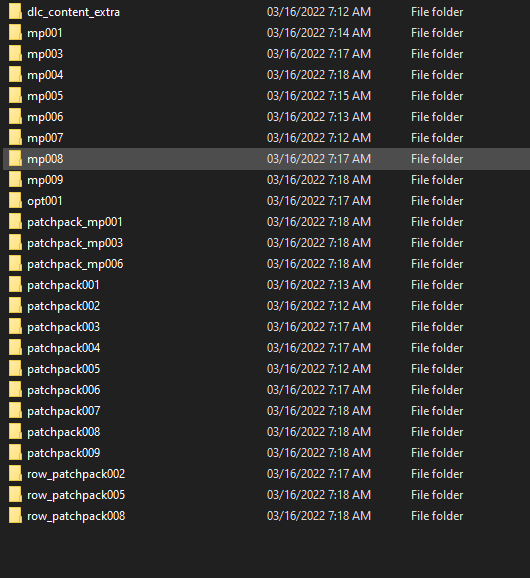Click the mp005 folder name
This screenshot has height=578, width=530.
pos(45,96)
